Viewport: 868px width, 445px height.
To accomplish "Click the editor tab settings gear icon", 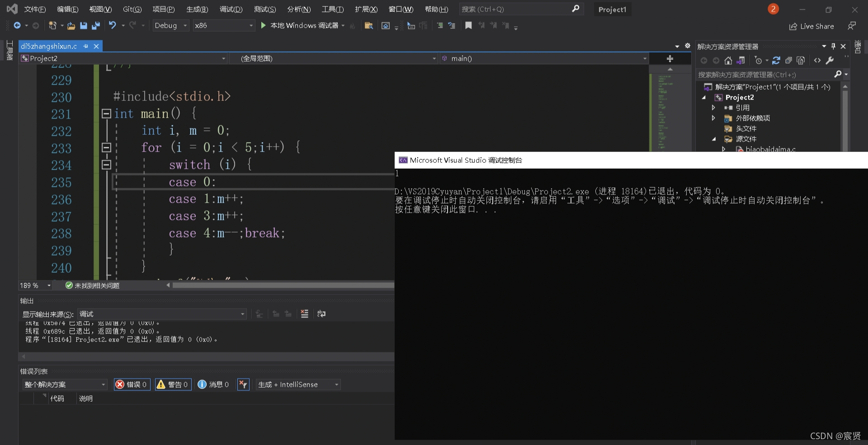I will 688,46.
